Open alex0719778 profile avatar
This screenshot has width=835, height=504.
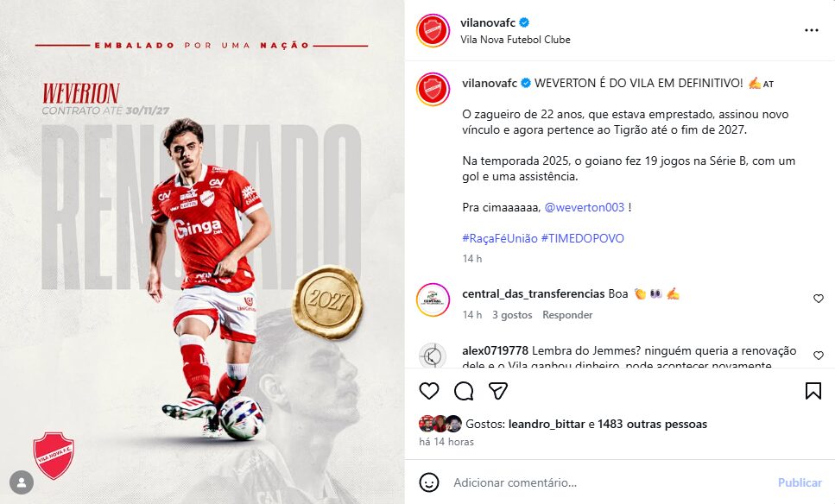[433, 355]
